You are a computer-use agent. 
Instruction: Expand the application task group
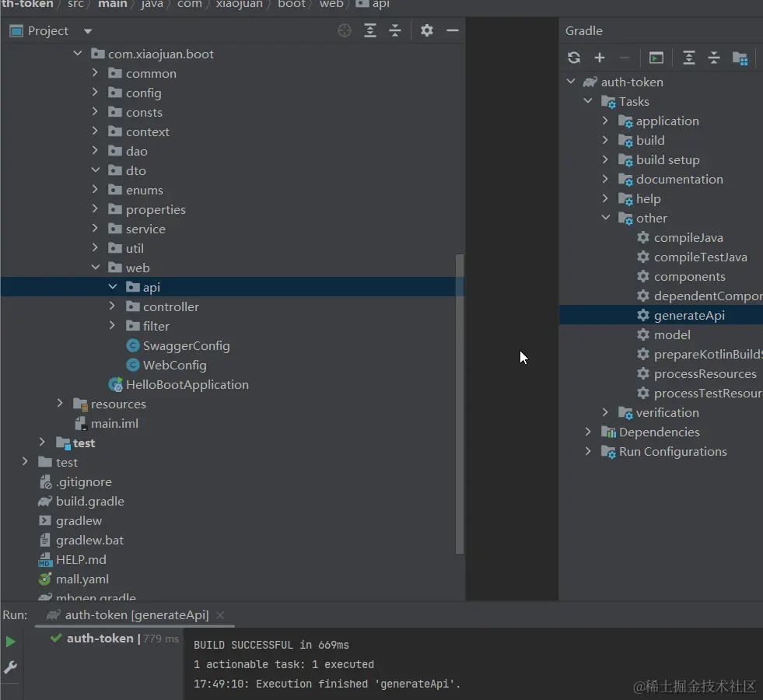pos(605,120)
